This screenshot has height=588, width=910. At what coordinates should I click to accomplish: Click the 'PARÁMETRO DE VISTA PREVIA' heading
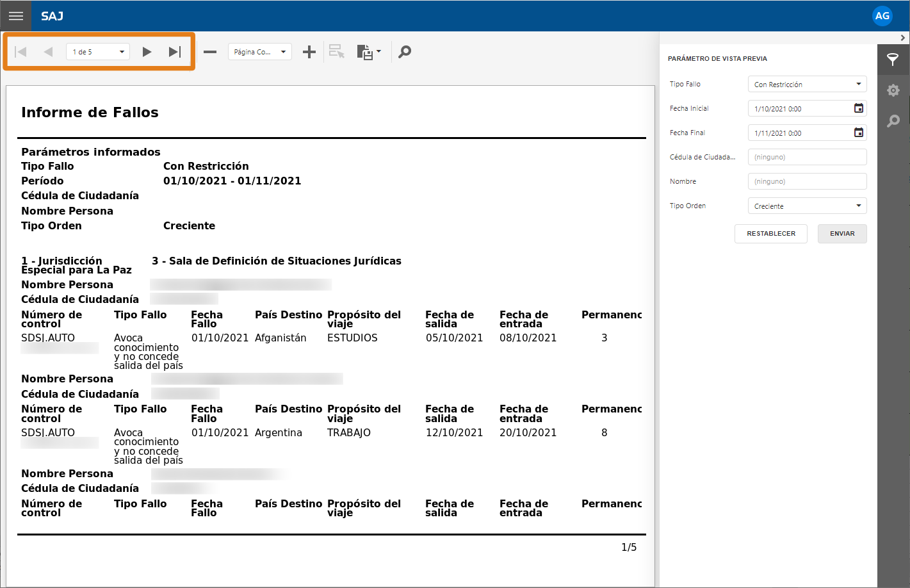(x=717, y=58)
